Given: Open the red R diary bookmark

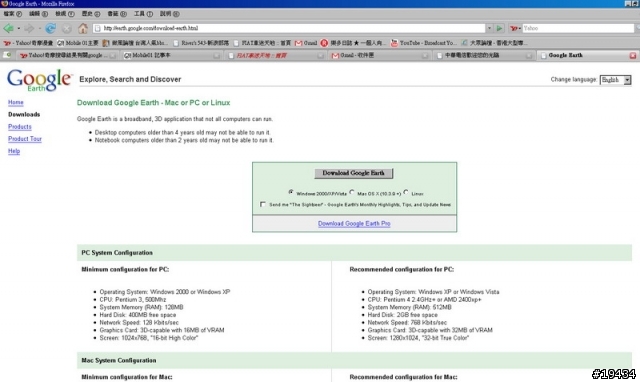Looking at the screenshot, I should click(x=353, y=43).
